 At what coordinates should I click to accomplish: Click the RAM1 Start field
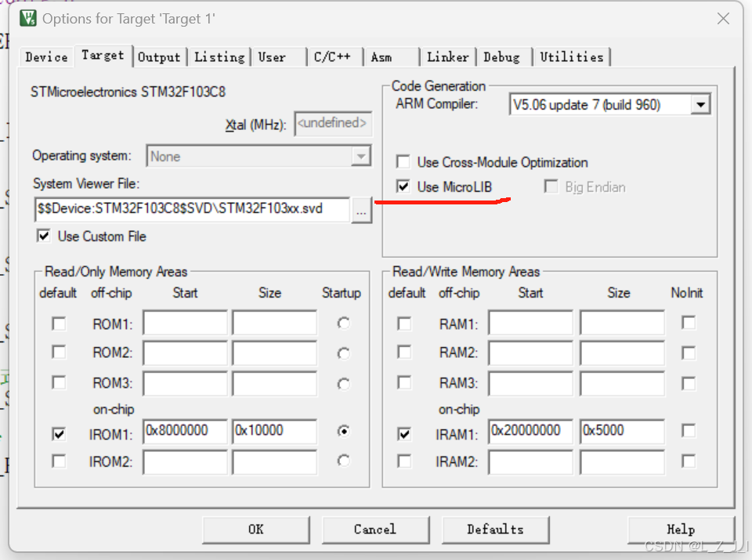tap(531, 323)
